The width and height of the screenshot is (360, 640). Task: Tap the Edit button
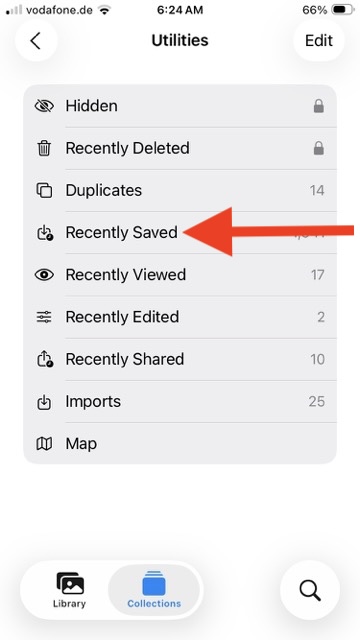319,40
